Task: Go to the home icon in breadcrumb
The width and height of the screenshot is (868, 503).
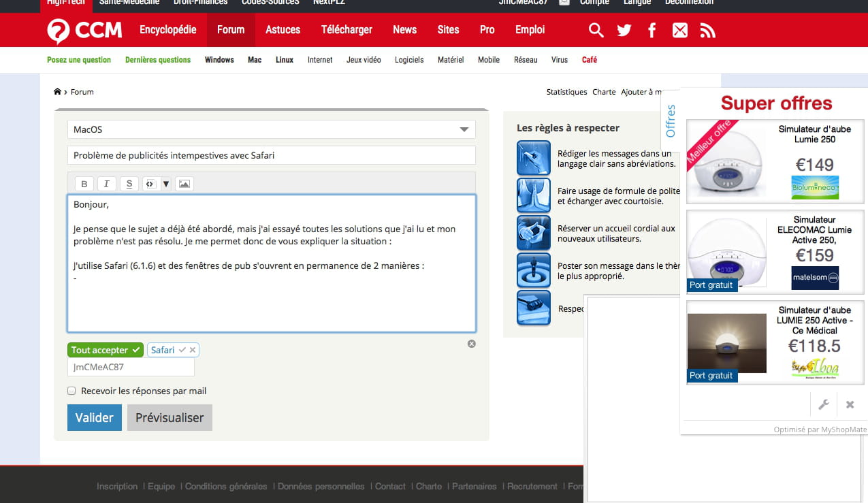Action: tap(57, 92)
